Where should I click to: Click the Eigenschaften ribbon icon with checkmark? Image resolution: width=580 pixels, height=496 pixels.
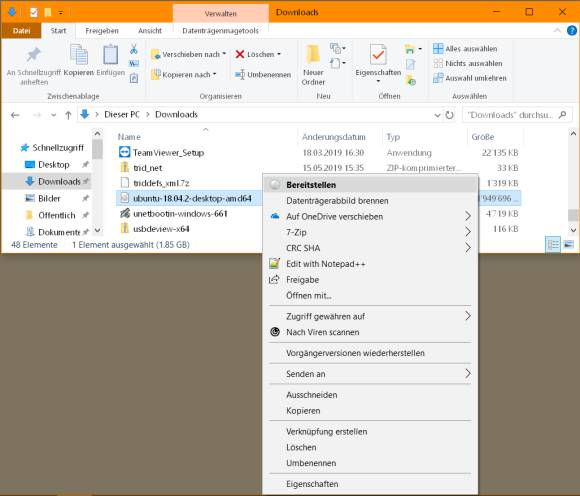tap(378, 54)
